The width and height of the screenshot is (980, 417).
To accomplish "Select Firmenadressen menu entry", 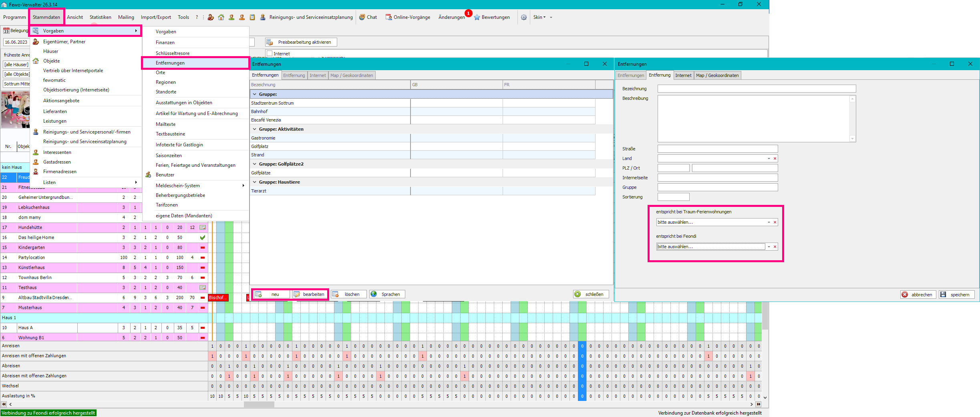I will pyautogui.click(x=86, y=172).
